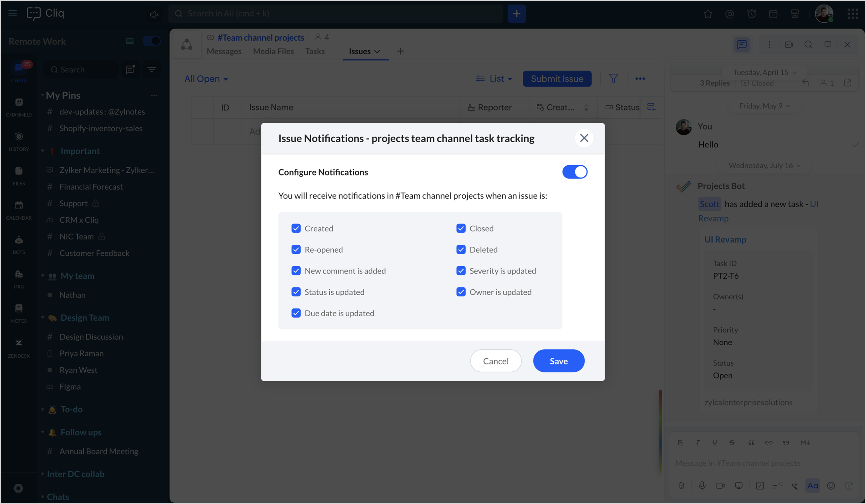Collapse the My Pins section
Viewport: 866px width, 504px height.
tap(43, 95)
